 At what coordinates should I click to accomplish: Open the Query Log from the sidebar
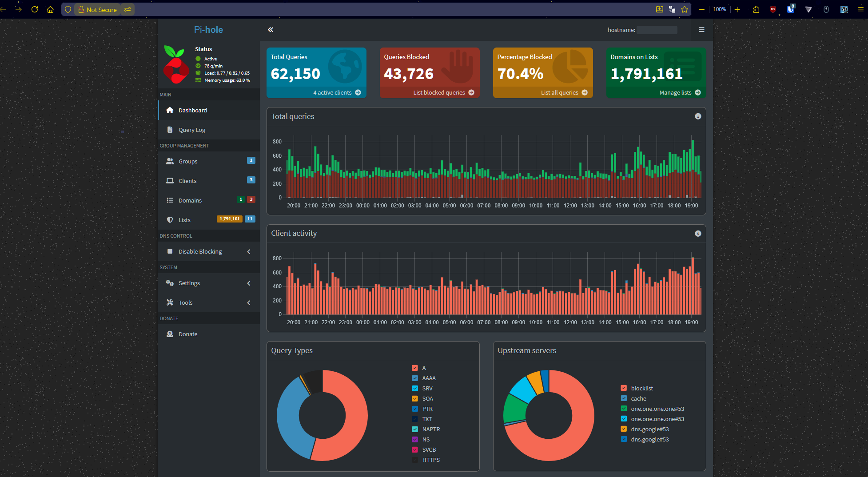pyautogui.click(x=191, y=130)
